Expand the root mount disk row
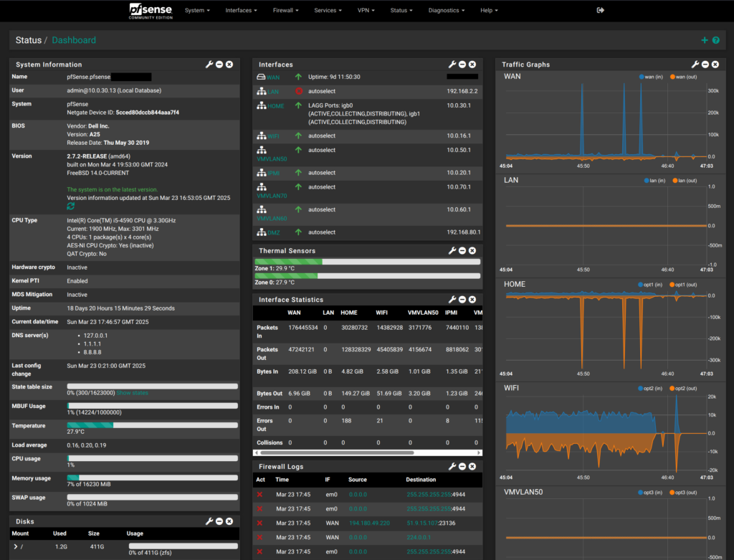Image resolution: width=734 pixels, height=560 pixels. click(15, 547)
